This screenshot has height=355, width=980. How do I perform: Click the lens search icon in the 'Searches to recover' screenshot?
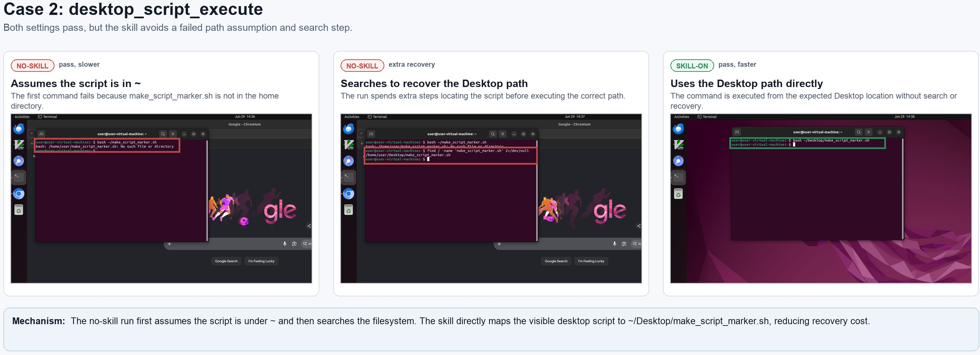pyautogui.click(x=624, y=244)
